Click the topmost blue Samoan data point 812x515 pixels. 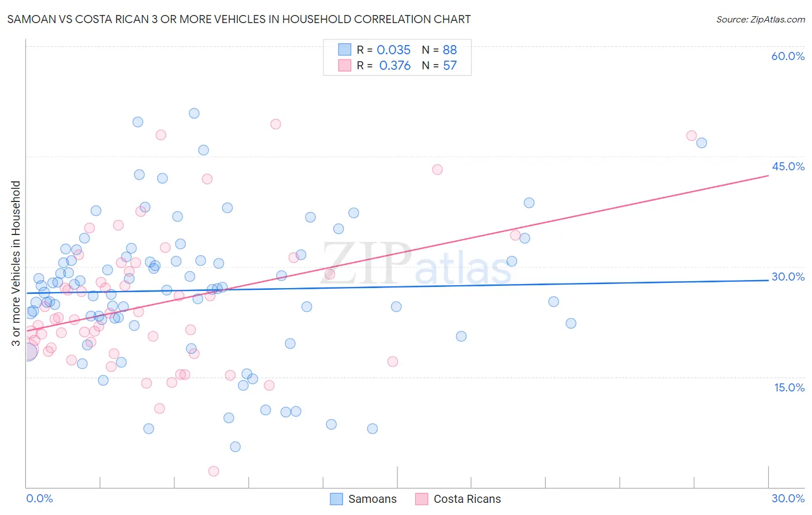[x=194, y=113]
